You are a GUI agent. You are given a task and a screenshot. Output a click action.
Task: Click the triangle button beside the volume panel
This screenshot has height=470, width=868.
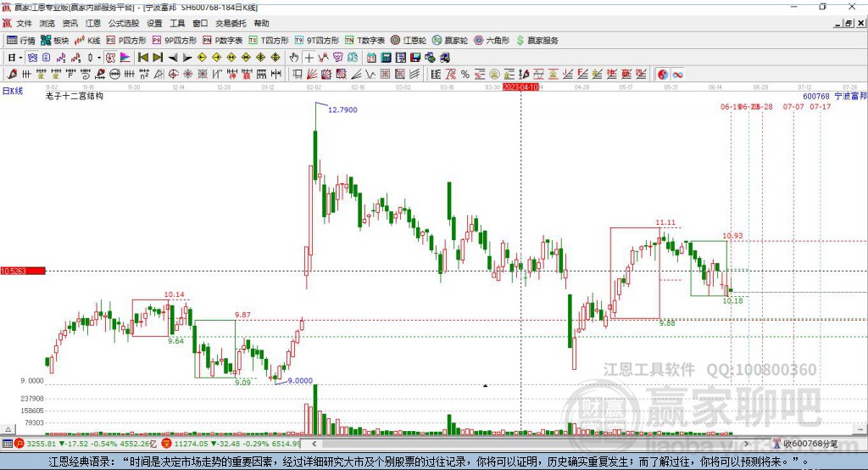[8, 429]
